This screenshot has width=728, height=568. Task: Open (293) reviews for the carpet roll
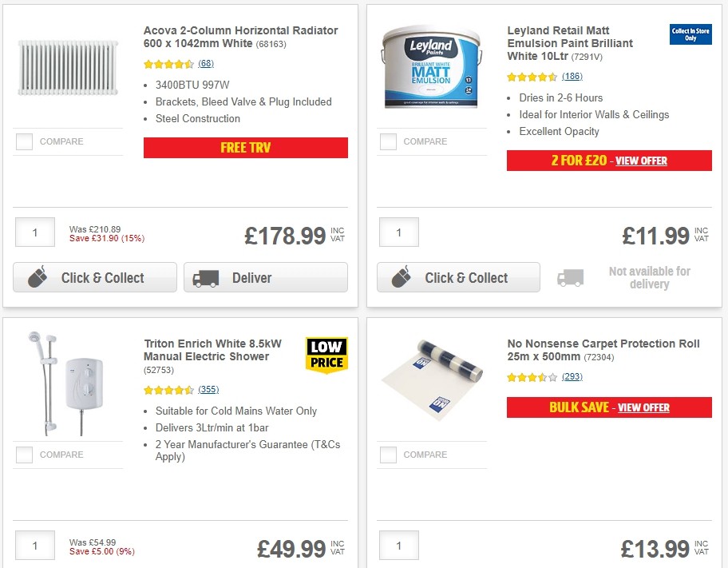pos(571,376)
